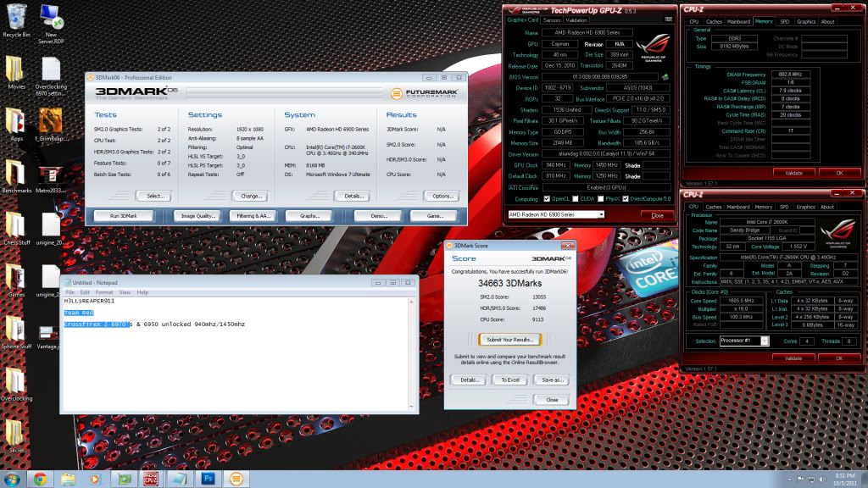Show hidden system tray icons
868x488 pixels.
790,480
